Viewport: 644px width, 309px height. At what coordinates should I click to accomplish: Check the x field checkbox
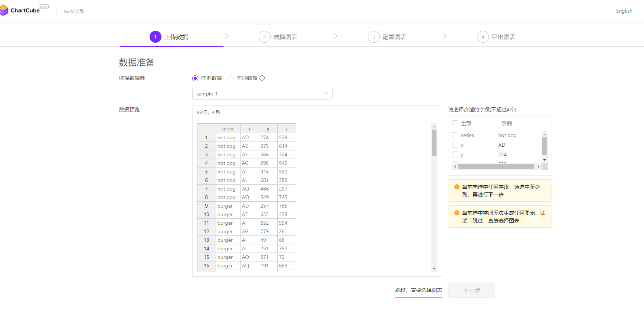tap(455, 145)
